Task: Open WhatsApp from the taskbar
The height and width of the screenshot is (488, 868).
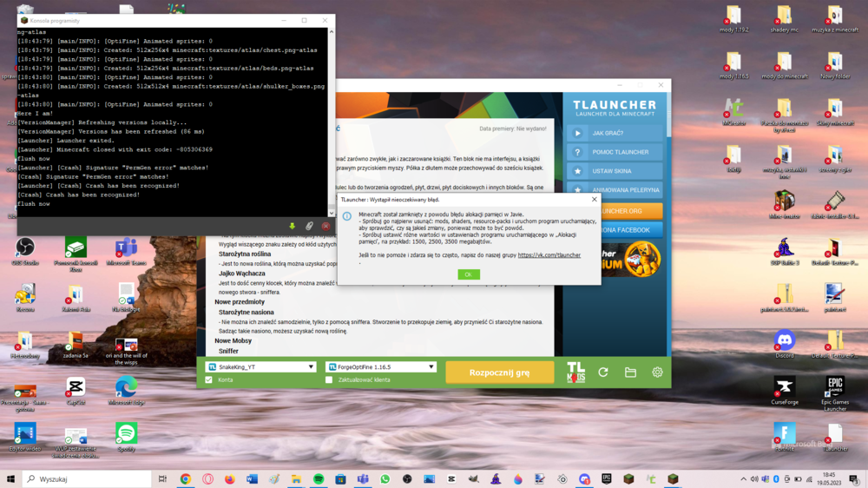Action: pos(385,478)
